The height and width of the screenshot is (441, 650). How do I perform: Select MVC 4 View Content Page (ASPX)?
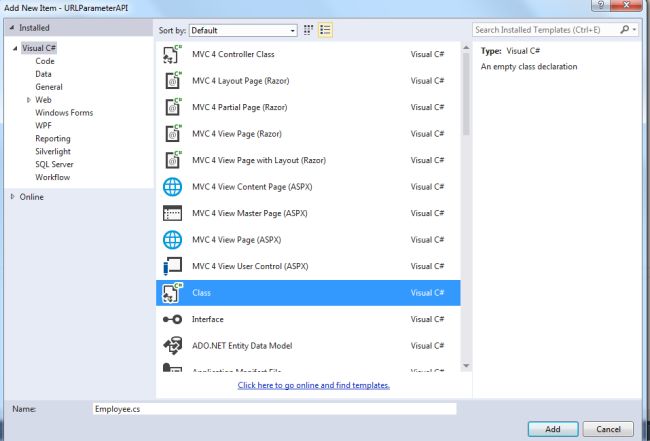[x=252, y=187]
